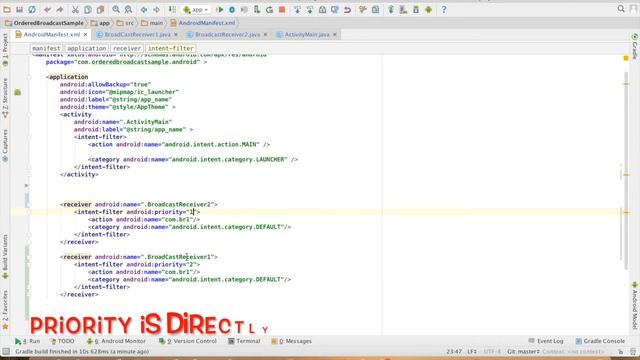640x360 pixels.
Task: Click the src folder breadcrumb
Action: [125, 23]
